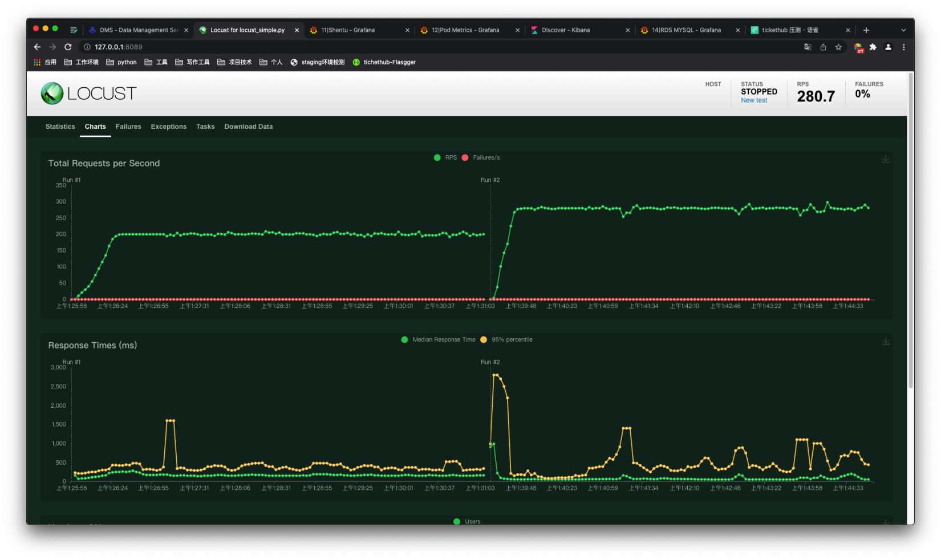
Task: Click the share page icon
Action: pos(823,47)
